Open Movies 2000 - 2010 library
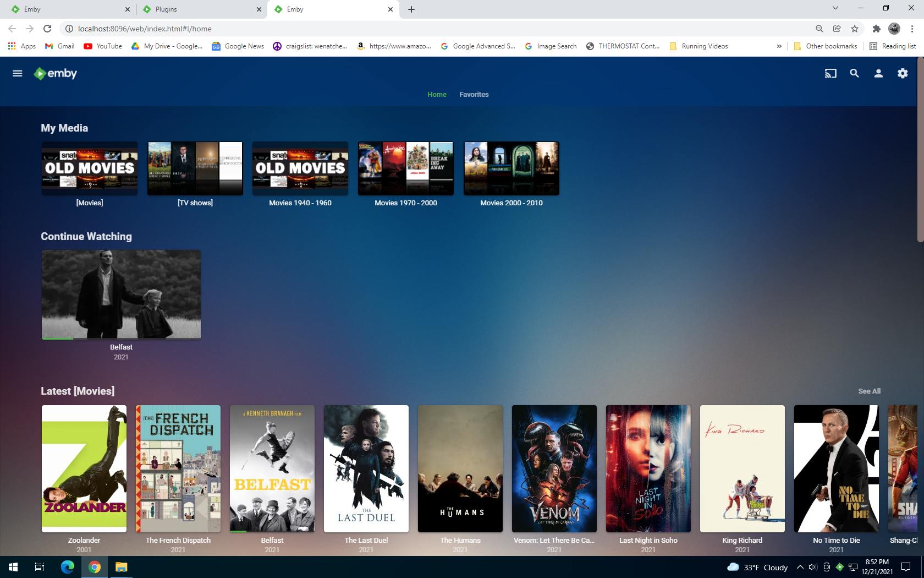Screen dimensions: 924x578 click(x=512, y=168)
